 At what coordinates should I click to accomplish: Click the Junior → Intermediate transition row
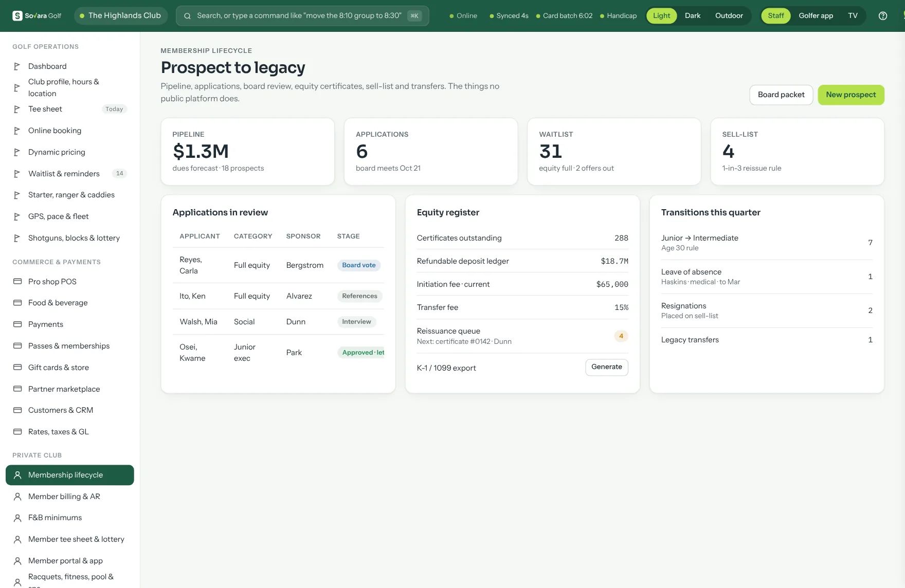point(766,243)
